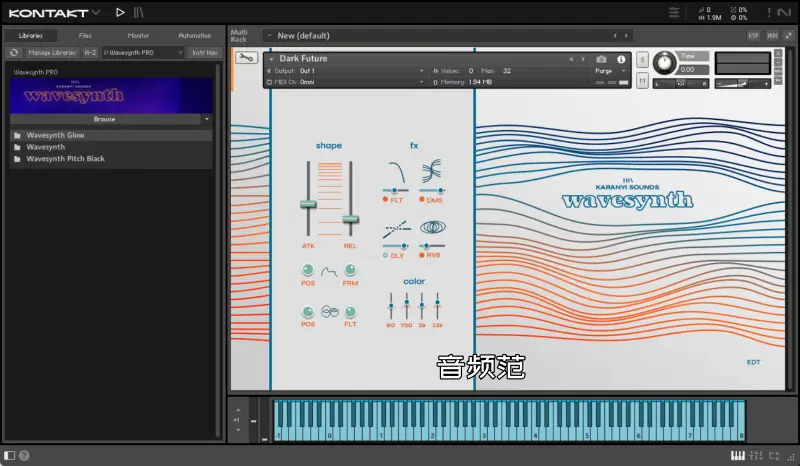The width and height of the screenshot is (800, 466).
Task: Toggle the sidebar panel icon at bottom left
Action: point(9,455)
